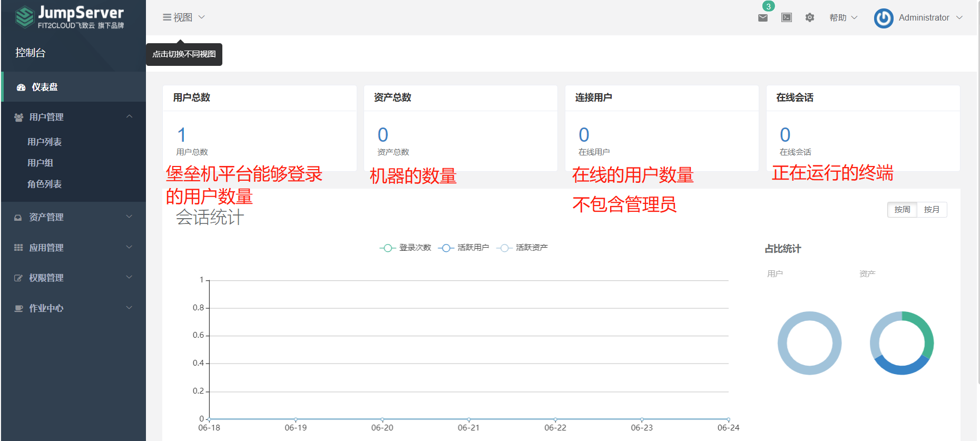Toggle the 活跃用户 legend series
This screenshot has width=980, height=441.
(x=464, y=248)
